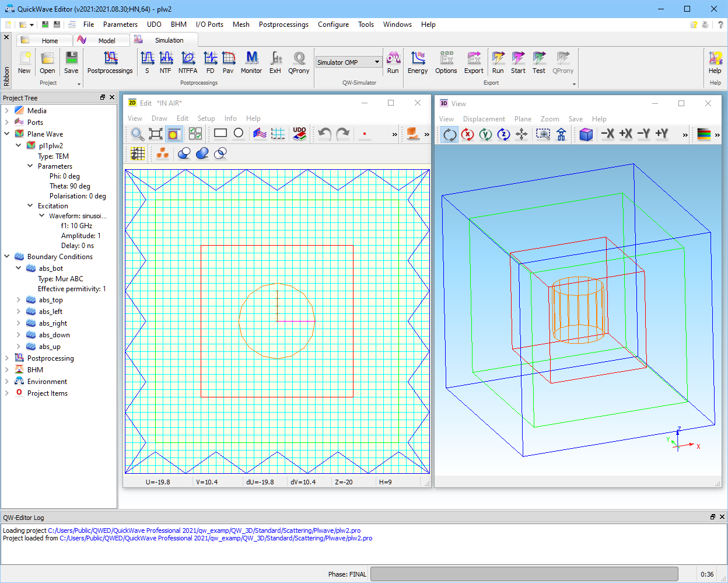
Task: Click rotate-around-Y icon in 3D View
Action: click(x=486, y=135)
